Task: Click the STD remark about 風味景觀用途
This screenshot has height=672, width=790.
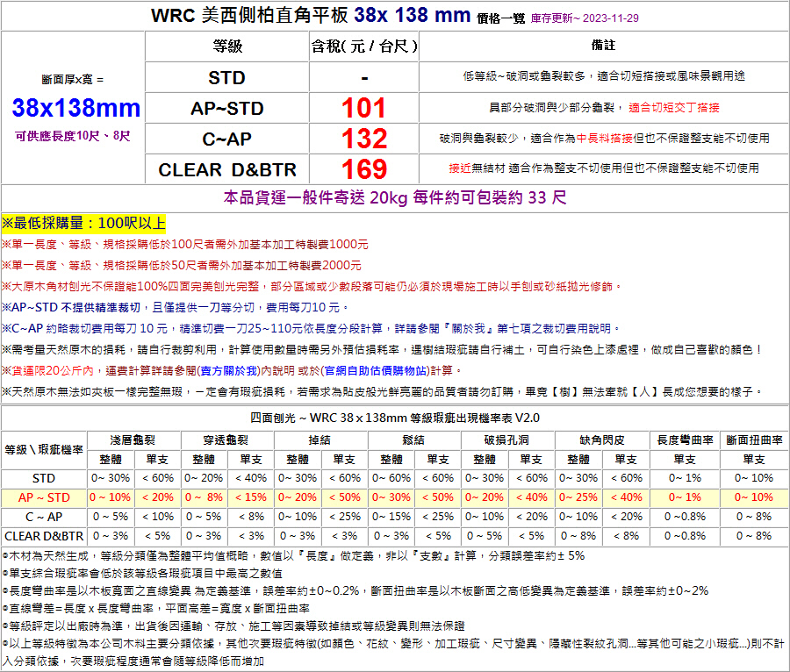Action: [604, 76]
